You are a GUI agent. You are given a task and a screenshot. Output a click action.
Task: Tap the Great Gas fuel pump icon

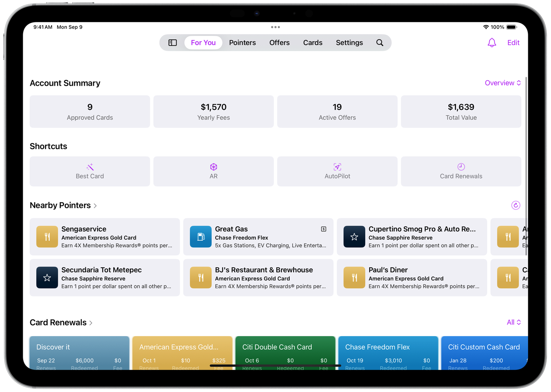(201, 237)
